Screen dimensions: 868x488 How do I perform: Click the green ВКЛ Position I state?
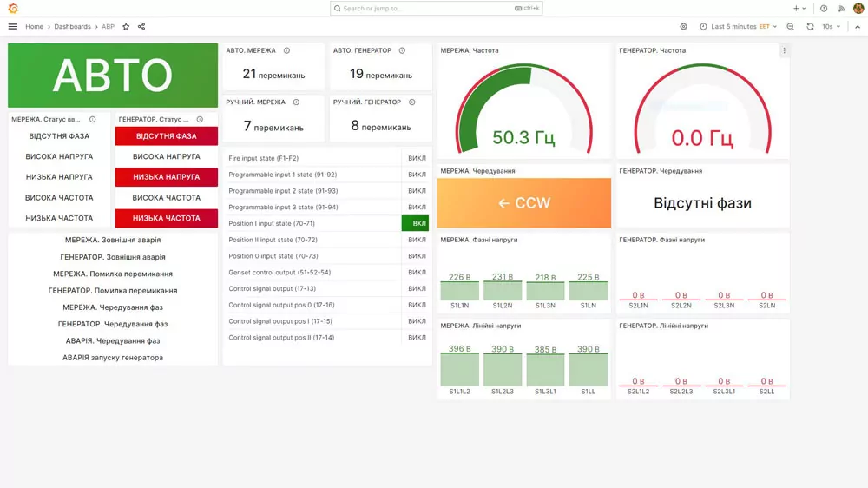[x=415, y=223]
